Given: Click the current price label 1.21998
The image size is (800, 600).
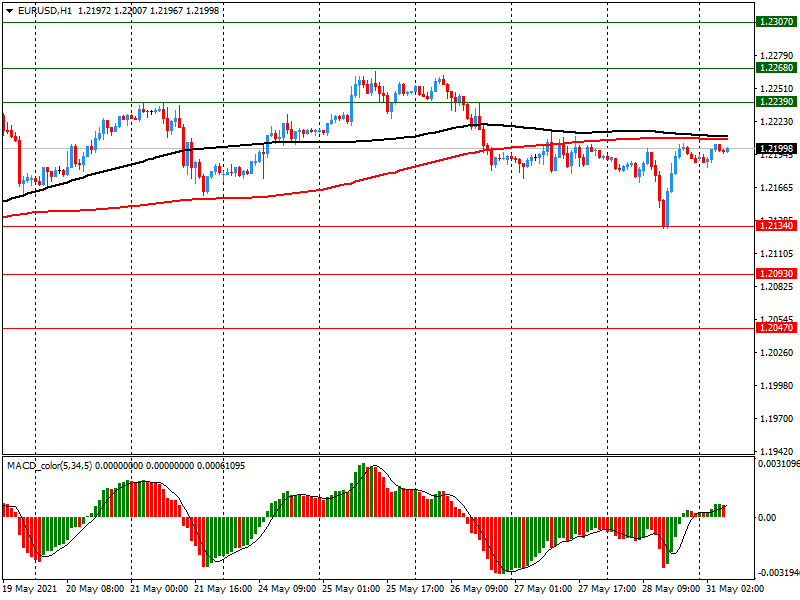Looking at the screenshot, I should coord(776,149).
